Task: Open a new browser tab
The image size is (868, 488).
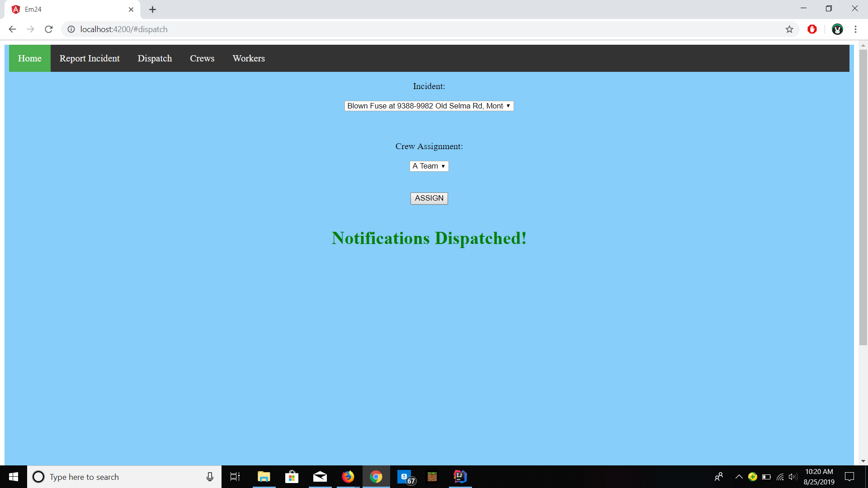Action: pyautogui.click(x=153, y=9)
